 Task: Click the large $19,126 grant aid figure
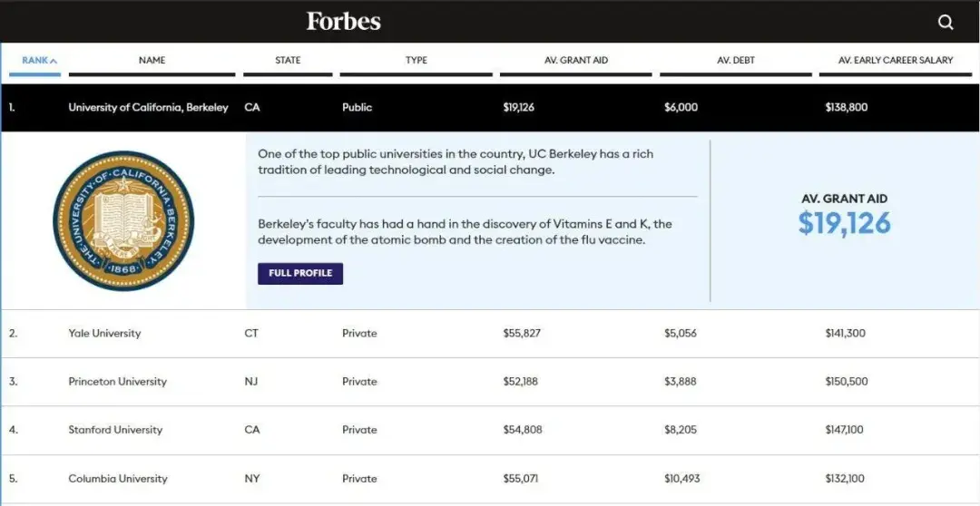click(844, 223)
